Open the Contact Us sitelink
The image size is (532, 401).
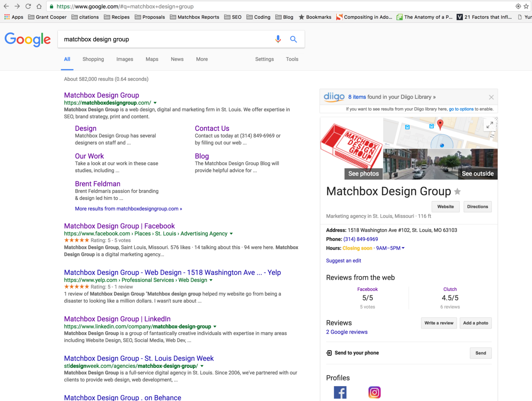[212, 128]
